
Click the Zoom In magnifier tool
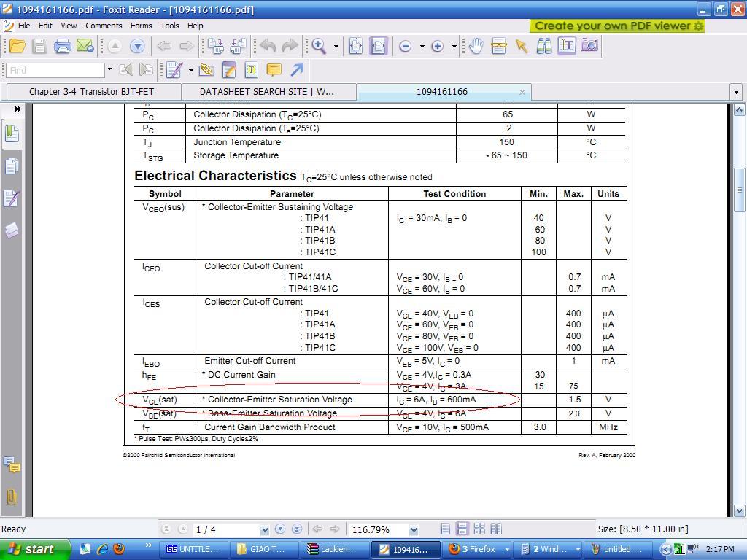[x=319, y=46]
